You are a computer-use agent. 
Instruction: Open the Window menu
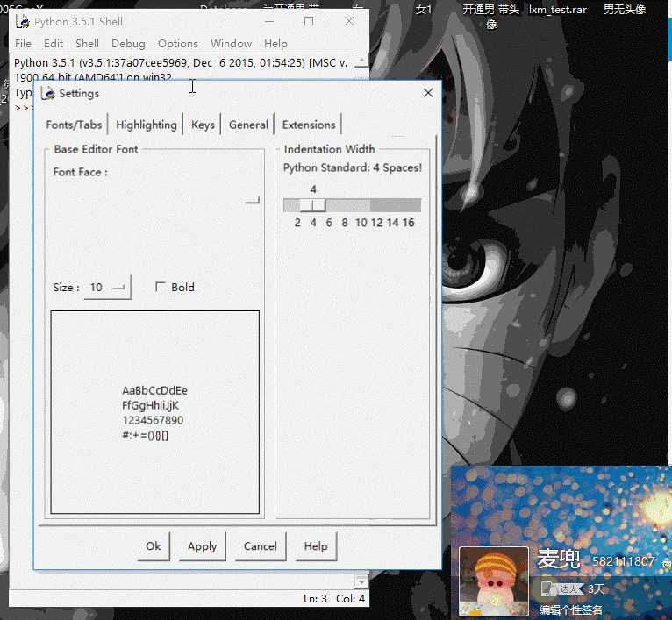(231, 44)
